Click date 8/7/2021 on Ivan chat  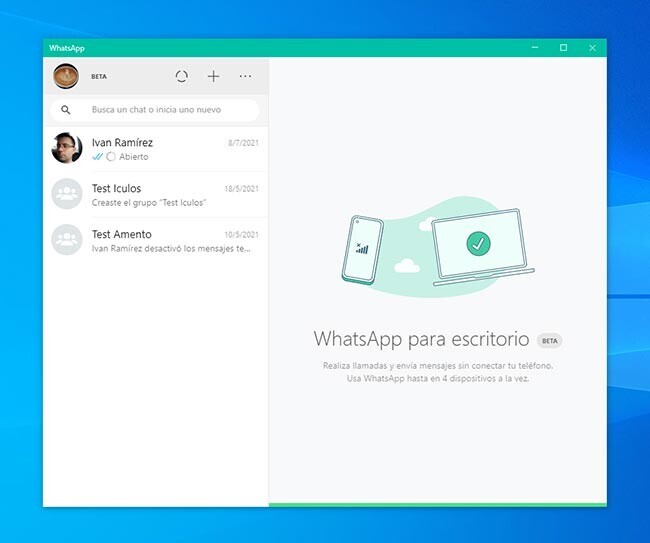click(243, 143)
